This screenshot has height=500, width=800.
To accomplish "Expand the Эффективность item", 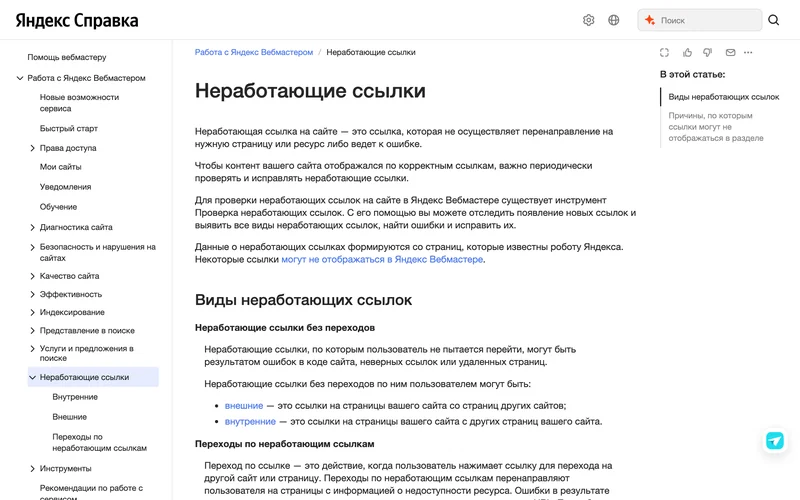I will click(x=33, y=294).
